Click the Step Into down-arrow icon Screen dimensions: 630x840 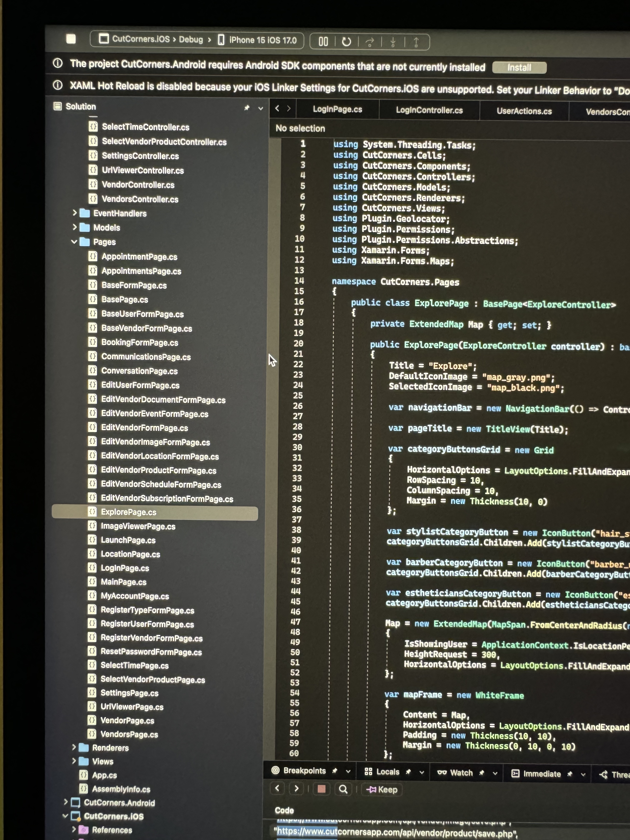pyautogui.click(x=393, y=42)
